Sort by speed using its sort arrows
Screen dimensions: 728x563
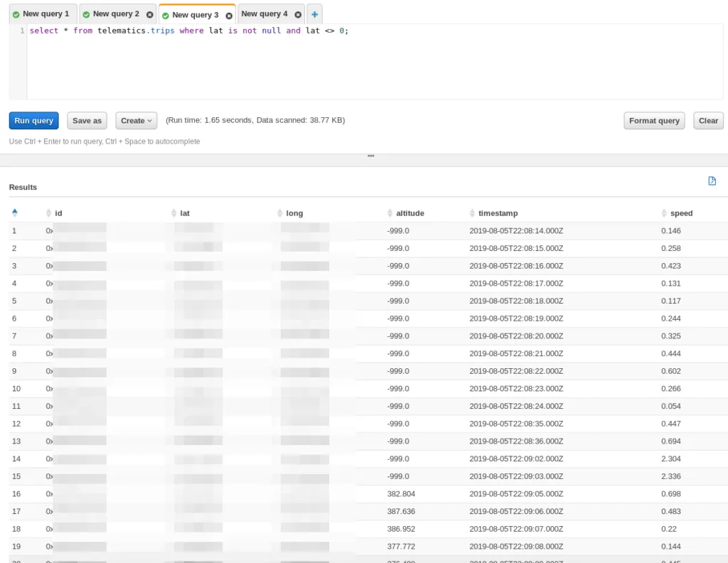pyautogui.click(x=665, y=213)
